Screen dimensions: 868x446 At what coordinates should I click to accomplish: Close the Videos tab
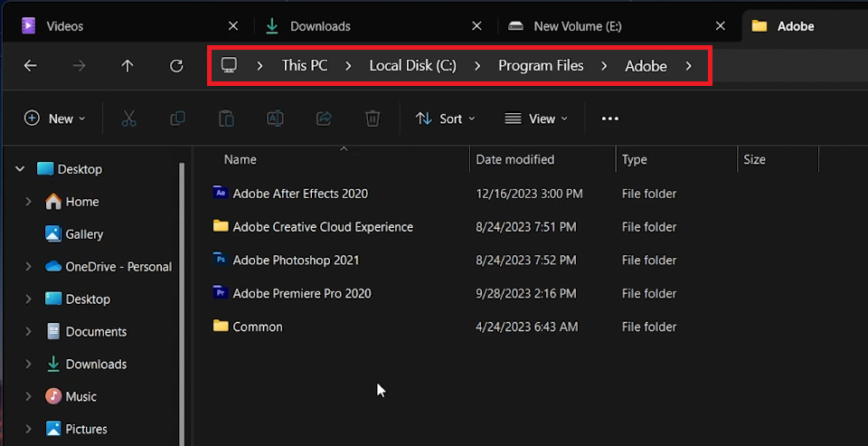pyautogui.click(x=233, y=26)
